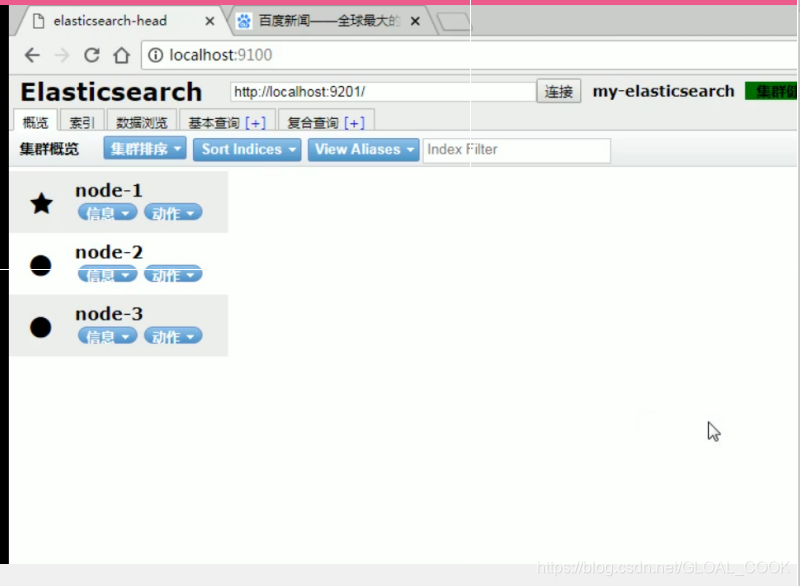Viewport: 800px width, 586px height.
Task: Open node-3 动作 dropdown
Action: pos(173,336)
